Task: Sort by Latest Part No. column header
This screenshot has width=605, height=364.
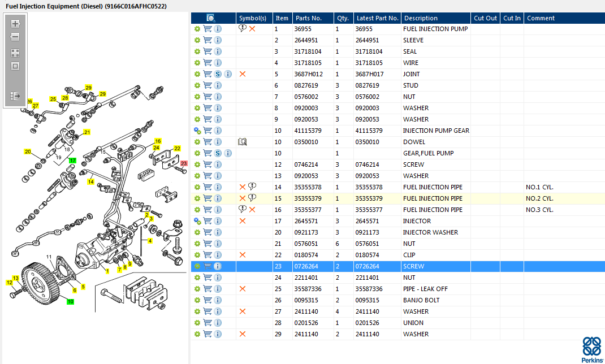Action: (x=377, y=18)
